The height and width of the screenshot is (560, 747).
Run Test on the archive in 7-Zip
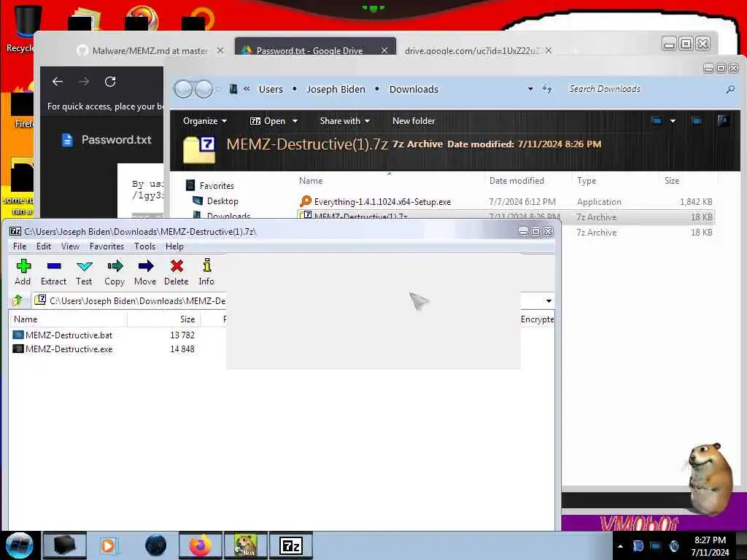click(x=84, y=273)
